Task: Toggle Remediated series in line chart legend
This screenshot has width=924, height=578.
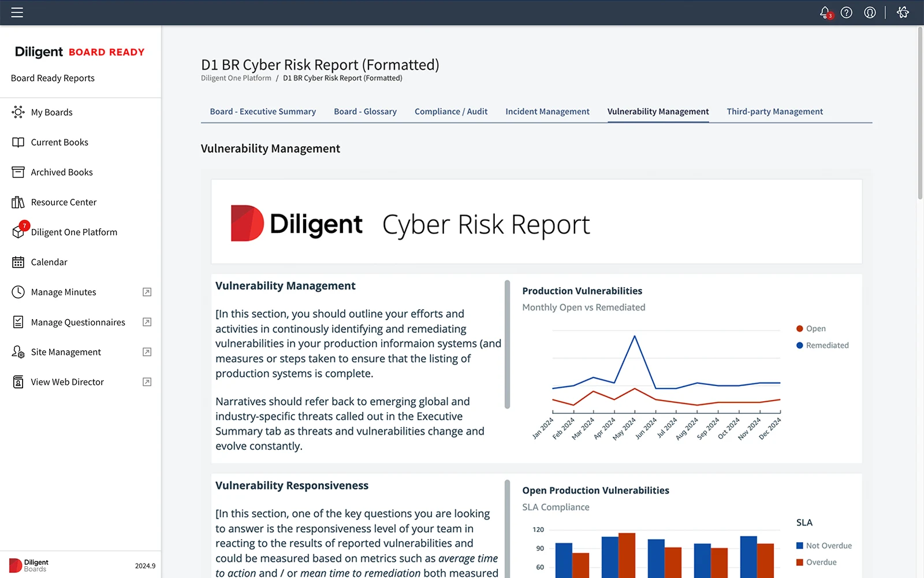Action: tap(822, 346)
